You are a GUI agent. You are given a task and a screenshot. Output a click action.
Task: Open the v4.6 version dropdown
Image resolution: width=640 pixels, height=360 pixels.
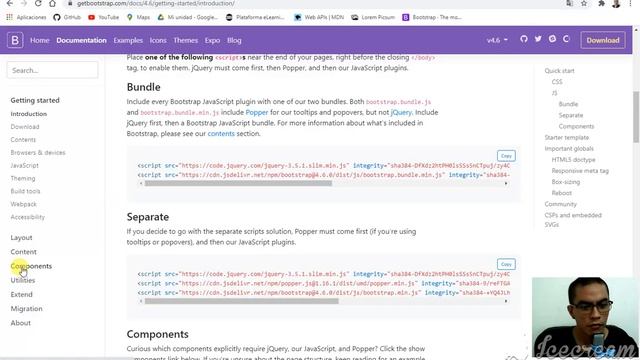497,40
